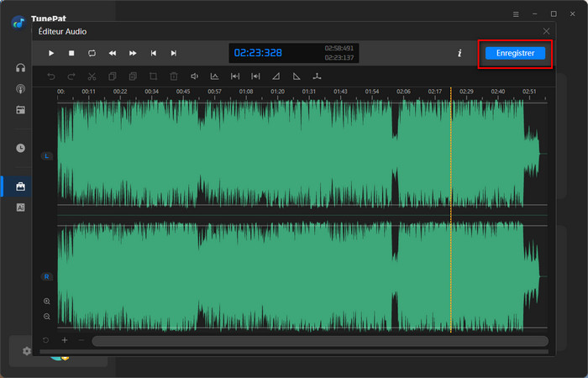Toggle the right channel R badge
Image resolution: width=588 pixels, height=378 pixels.
[46, 277]
